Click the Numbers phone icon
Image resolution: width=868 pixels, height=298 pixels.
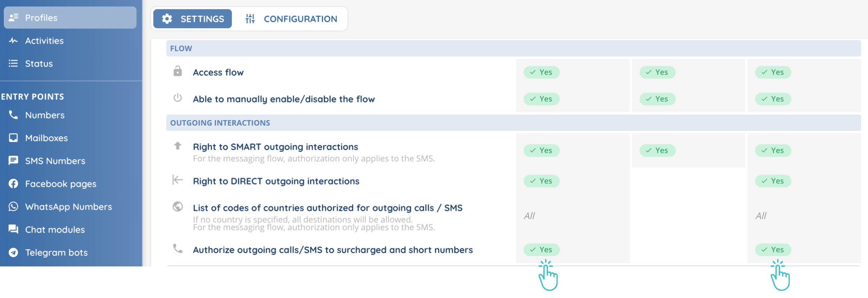[13, 115]
